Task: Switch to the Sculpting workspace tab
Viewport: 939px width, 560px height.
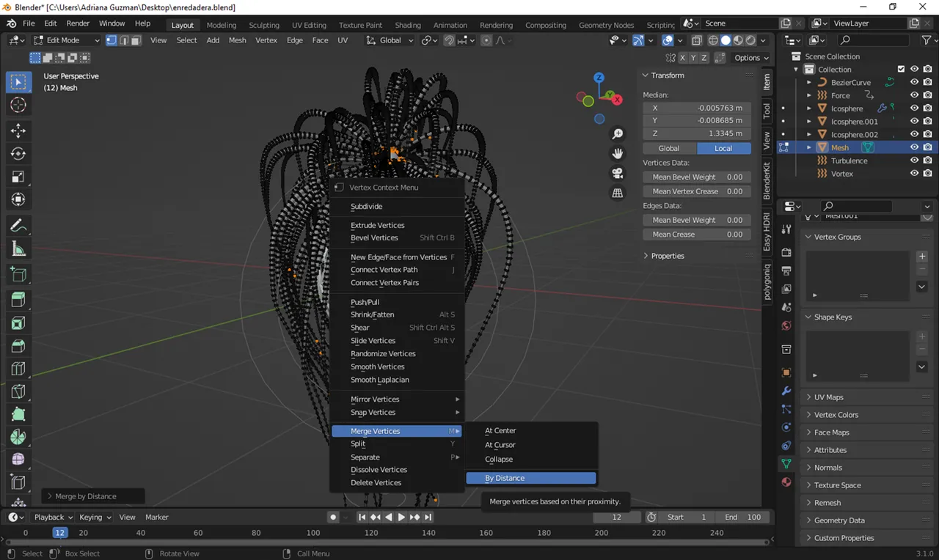Action: click(264, 25)
